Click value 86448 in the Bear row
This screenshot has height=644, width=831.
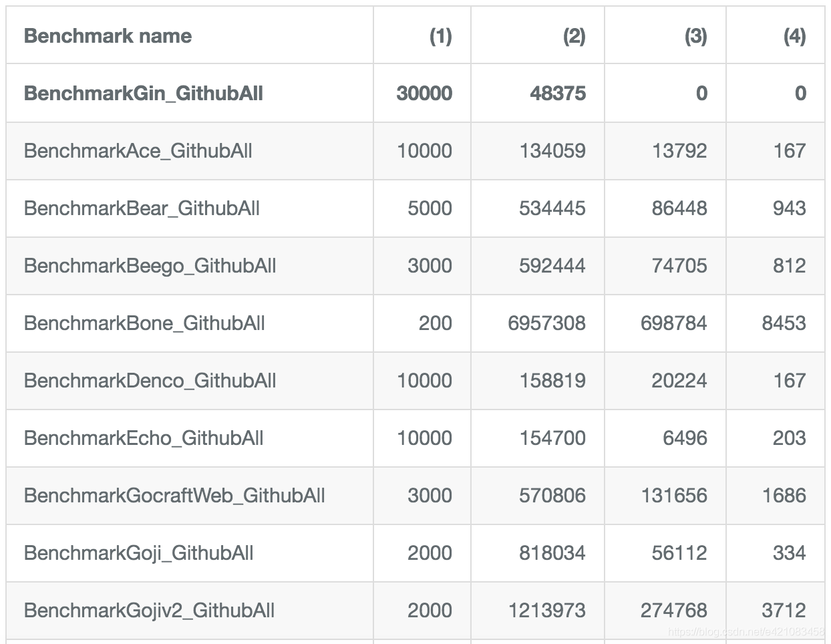(x=679, y=208)
